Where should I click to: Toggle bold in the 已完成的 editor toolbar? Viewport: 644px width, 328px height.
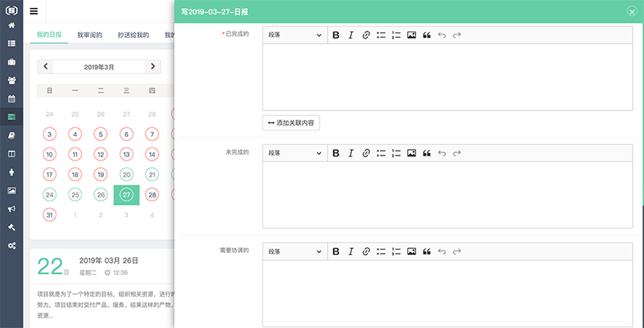point(336,35)
